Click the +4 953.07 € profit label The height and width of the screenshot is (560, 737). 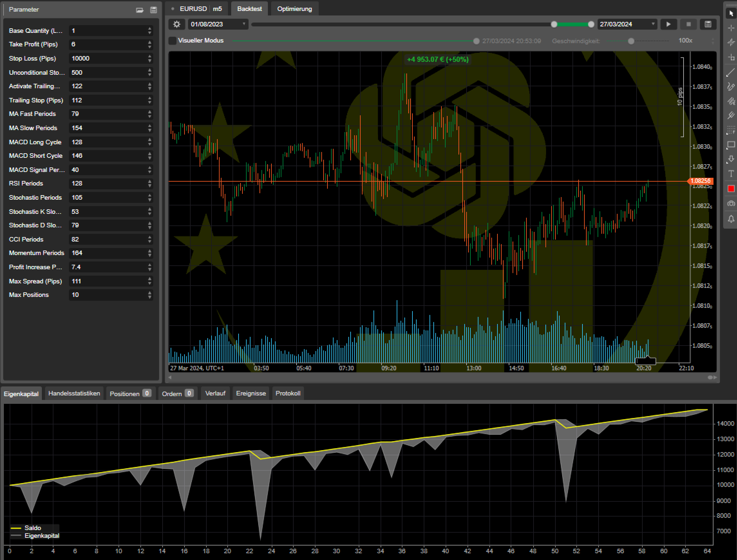click(x=438, y=59)
